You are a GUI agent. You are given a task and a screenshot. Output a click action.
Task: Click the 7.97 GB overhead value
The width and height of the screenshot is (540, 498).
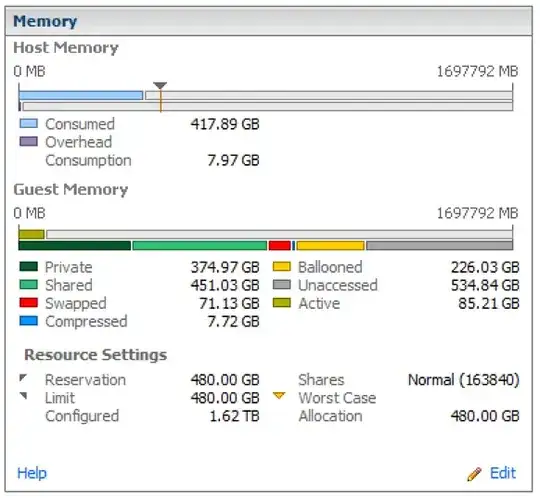tap(233, 160)
